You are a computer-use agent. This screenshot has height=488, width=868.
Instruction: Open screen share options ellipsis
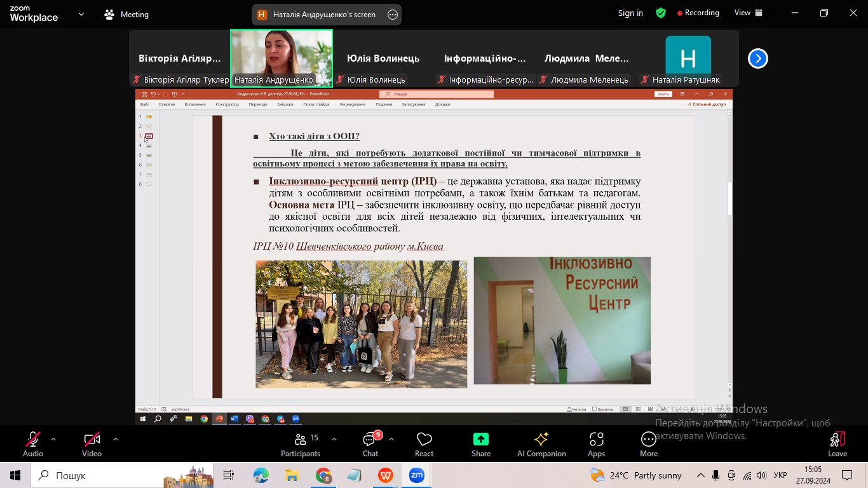393,15
